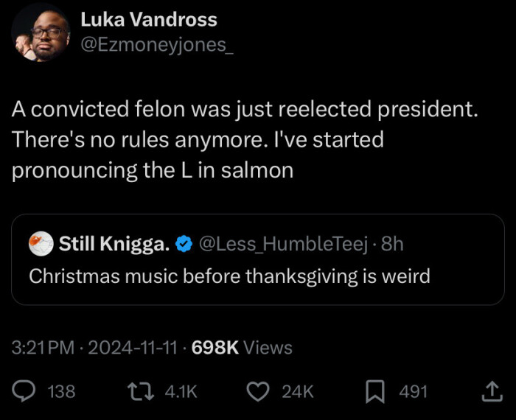Image resolution: width=516 pixels, height=420 pixels.
Task: Open the Luka Vandross display name
Action: point(149,19)
